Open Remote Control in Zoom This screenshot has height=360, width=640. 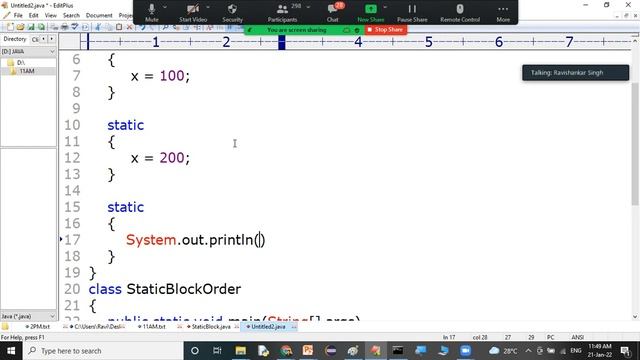[x=460, y=13]
